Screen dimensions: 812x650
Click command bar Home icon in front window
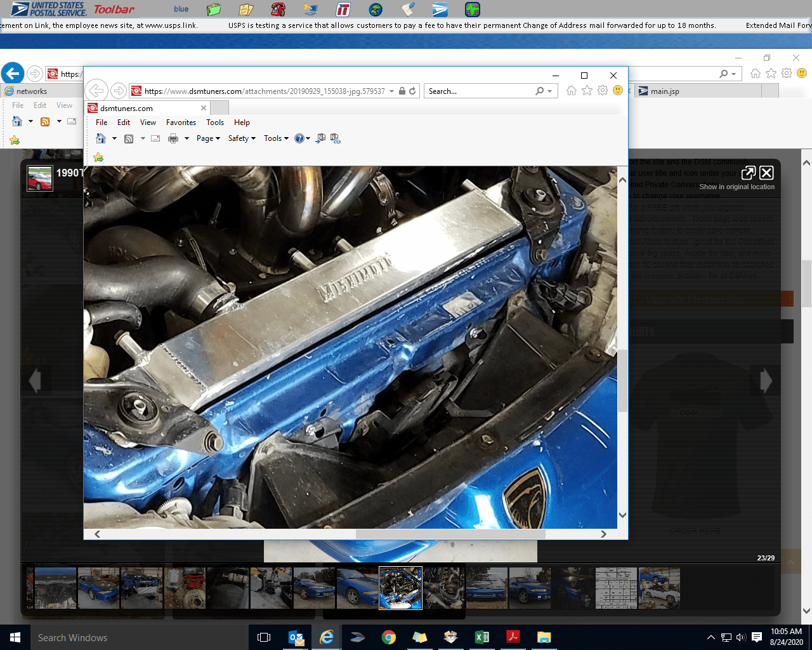point(100,138)
